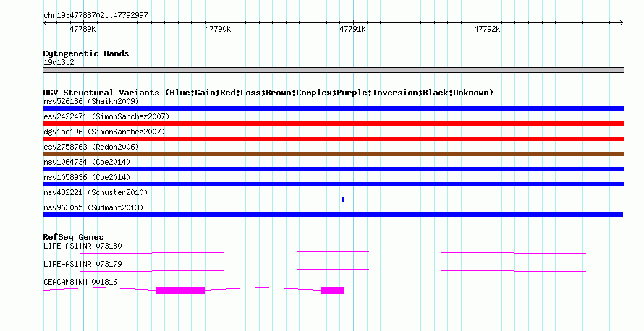Click the magenta transcript line for NR_073180
This screenshot has height=331, width=644.
point(333,252)
